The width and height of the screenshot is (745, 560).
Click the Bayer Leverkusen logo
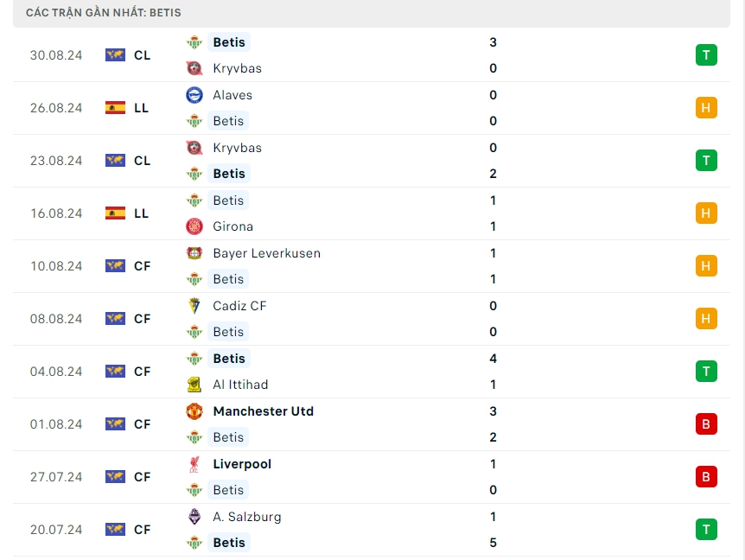(194, 253)
